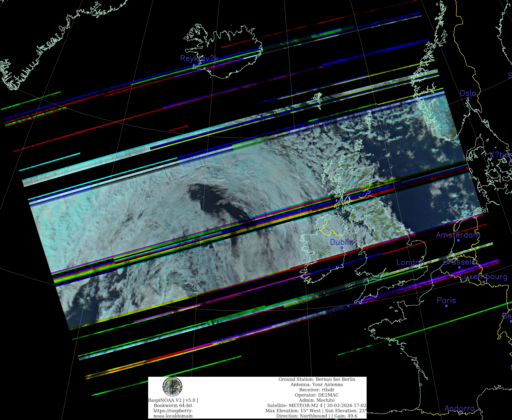
Task: Click the Amsterdam city marker dot
Action: pyautogui.click(x=458, y=240)
